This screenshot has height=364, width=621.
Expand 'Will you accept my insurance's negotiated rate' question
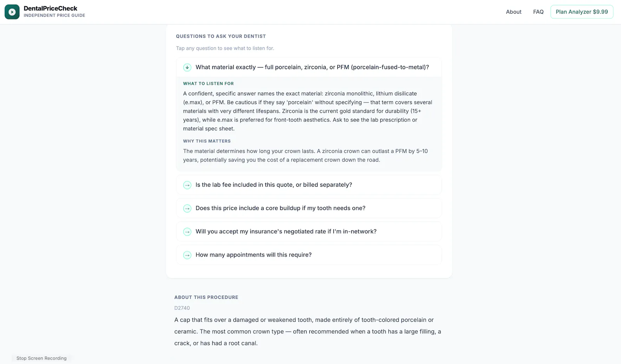(309, 232)
